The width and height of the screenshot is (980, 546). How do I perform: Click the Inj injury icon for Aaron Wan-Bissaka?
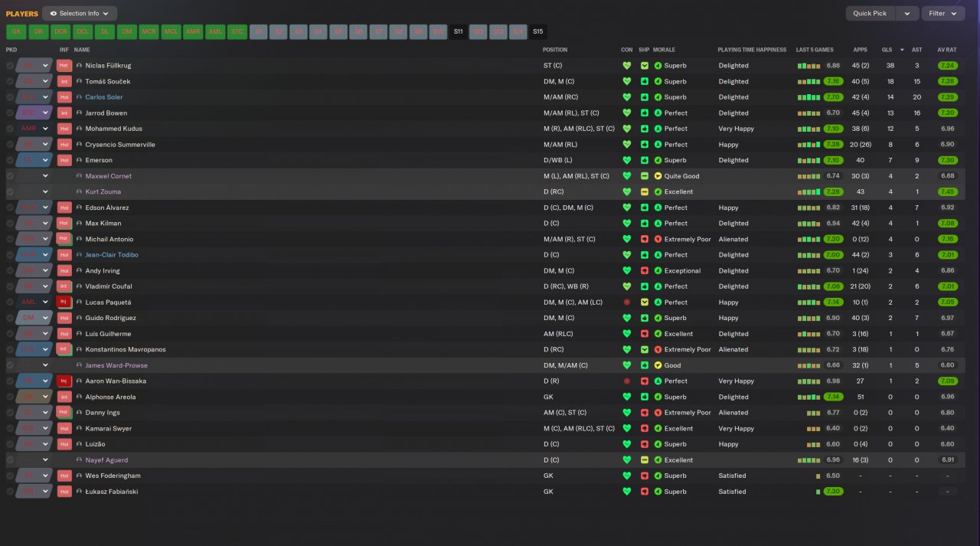click(x=64, y=381)
